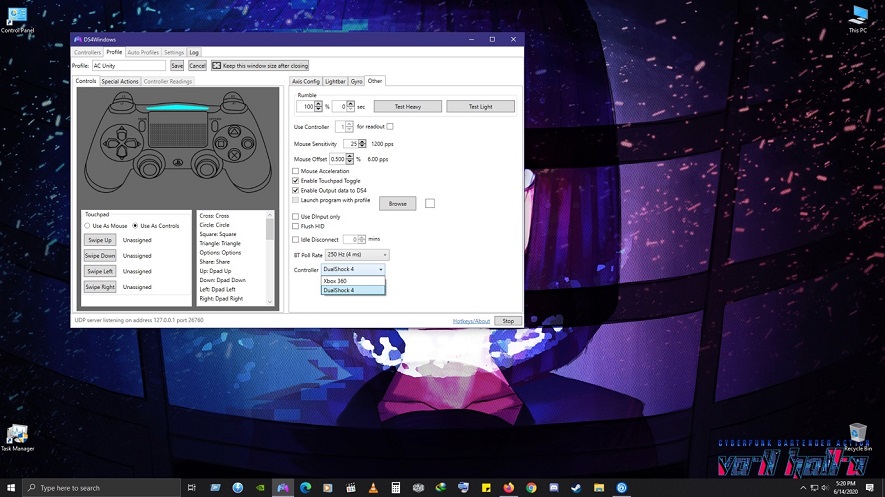This screenshot has height=497, width=885.
Task: Select DualShock 4 in the dropdown list
Action: click(x=338, y=290)
